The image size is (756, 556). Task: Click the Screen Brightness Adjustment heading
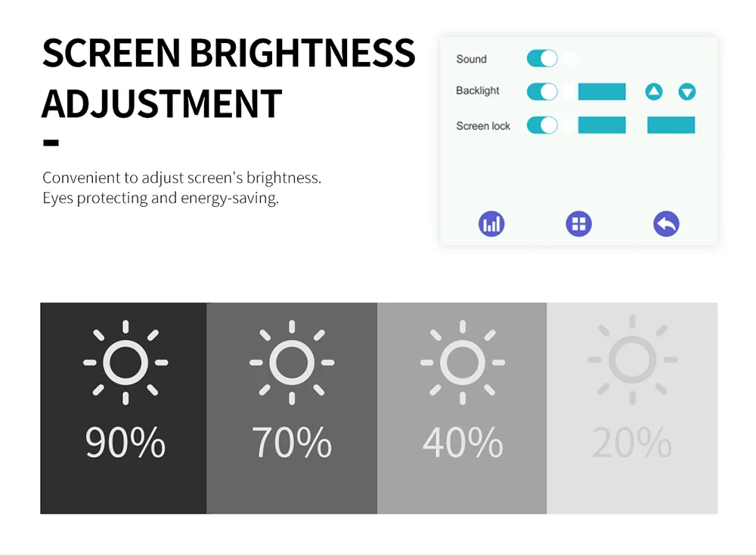[228, 78]
